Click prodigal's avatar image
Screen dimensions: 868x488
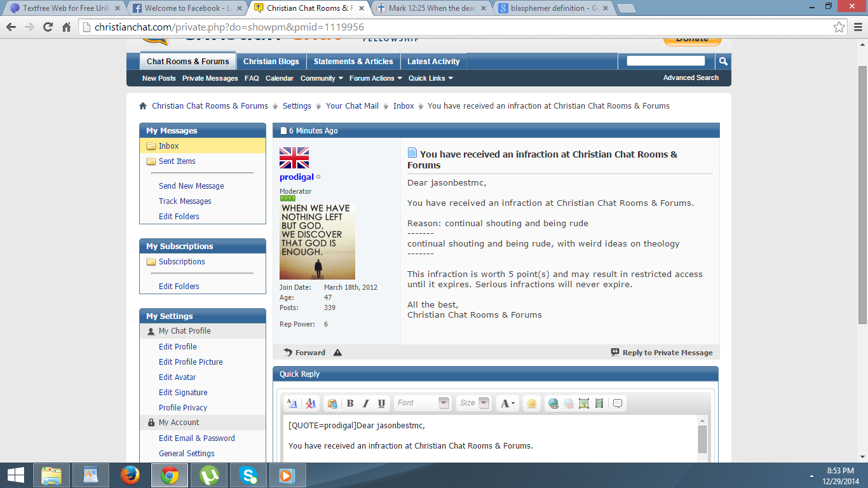click(x=317, y=241)
